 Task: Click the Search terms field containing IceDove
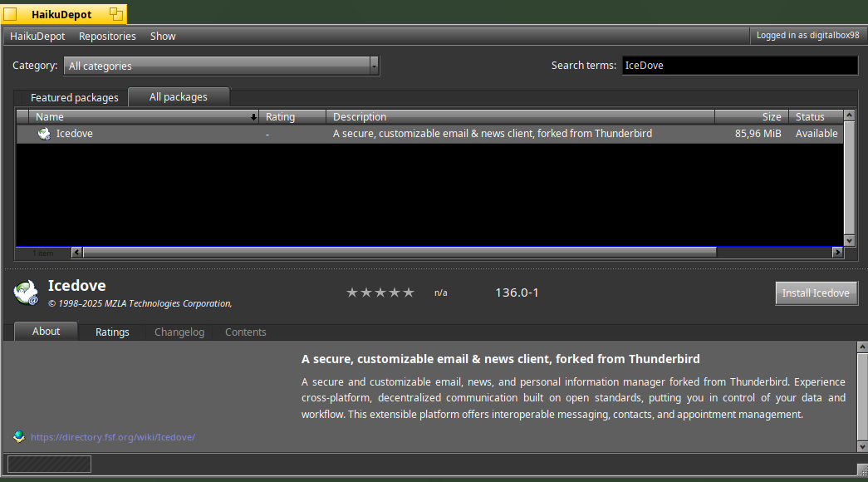[x=740, y=66]
